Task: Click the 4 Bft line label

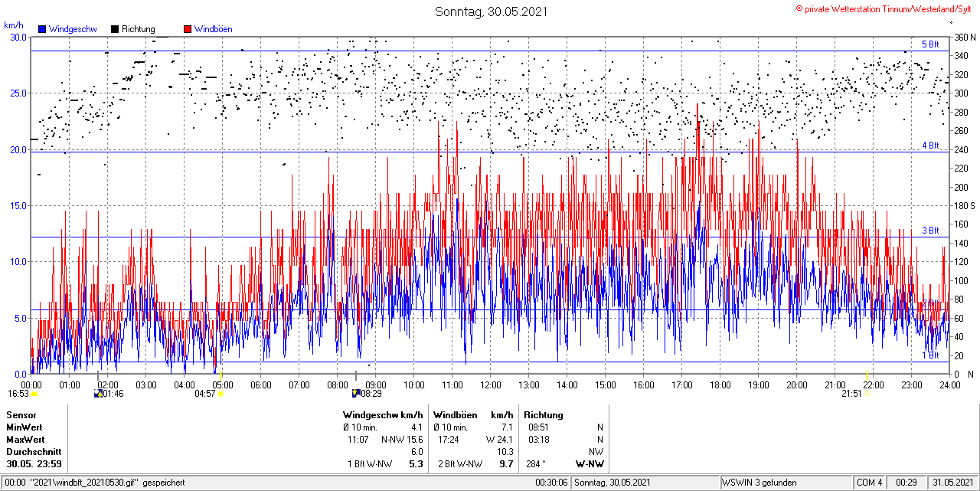Action: click(929, 145)
